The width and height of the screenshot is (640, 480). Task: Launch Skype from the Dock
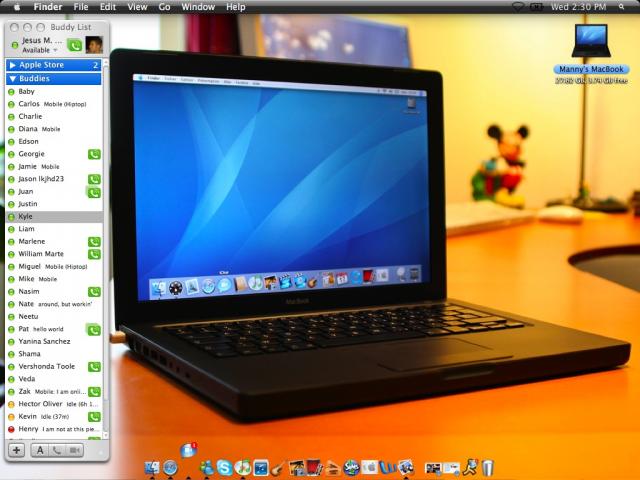tap(224, 468)
